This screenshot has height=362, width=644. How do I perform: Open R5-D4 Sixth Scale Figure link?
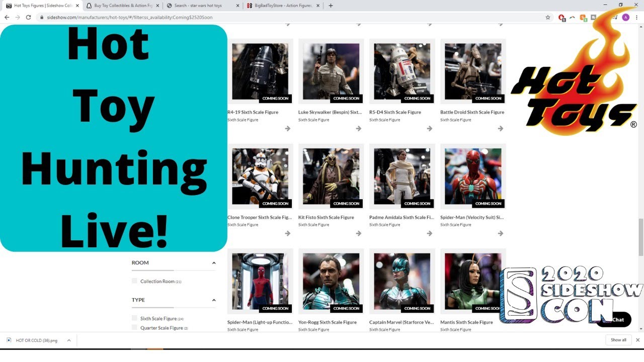point(395,112)
